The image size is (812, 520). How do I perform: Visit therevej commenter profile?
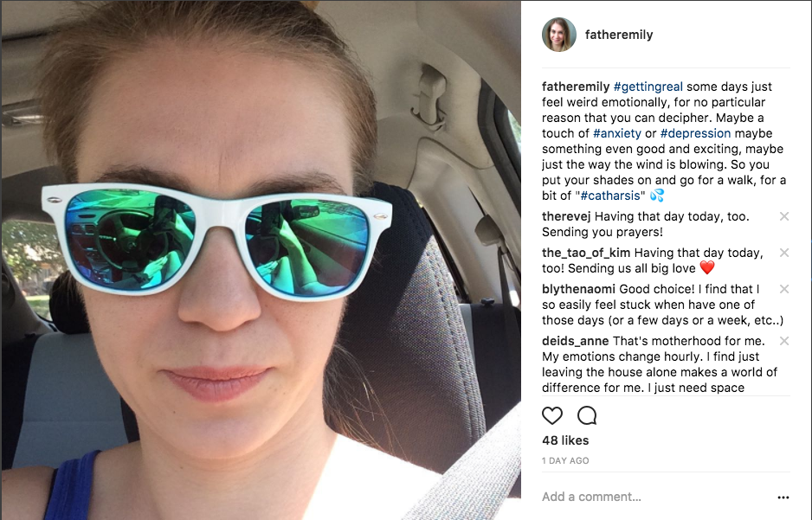pyautogui.click(x=566, y=216)
